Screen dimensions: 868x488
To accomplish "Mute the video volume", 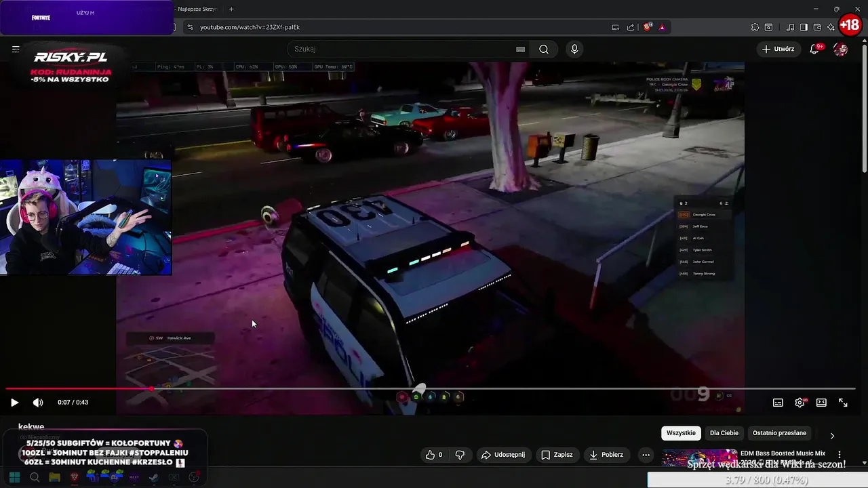I will [38, 403].
